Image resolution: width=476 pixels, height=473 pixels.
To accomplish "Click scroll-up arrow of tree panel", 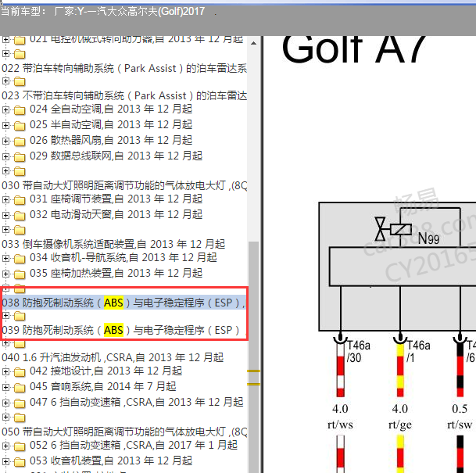I will point(253,43).
